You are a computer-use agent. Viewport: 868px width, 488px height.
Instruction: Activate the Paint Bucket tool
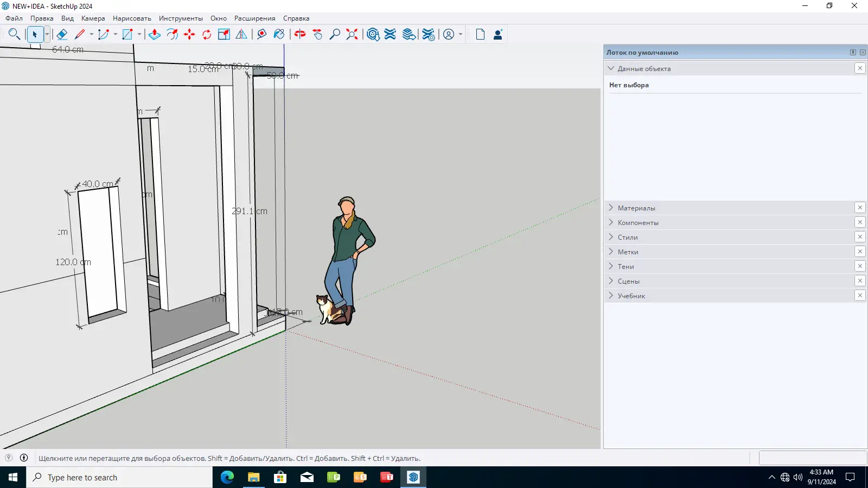[x=279, y=35]
